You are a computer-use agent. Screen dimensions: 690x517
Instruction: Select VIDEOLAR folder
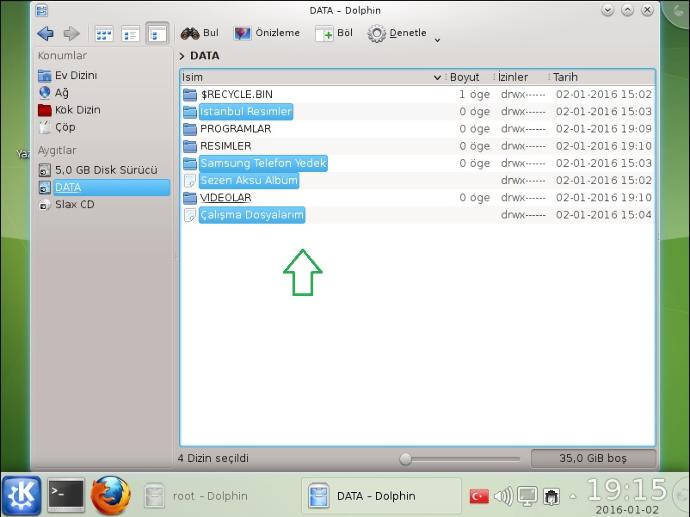(x=225, y=198)
